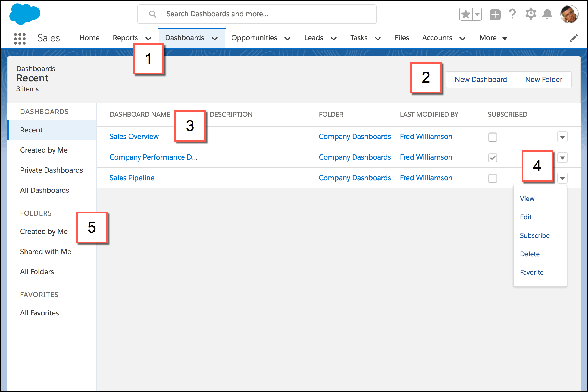Toggle Subscribed checkbox for Sales Overview
The height and width of the screenshot is (392, 588).
[x=492, y=137]
